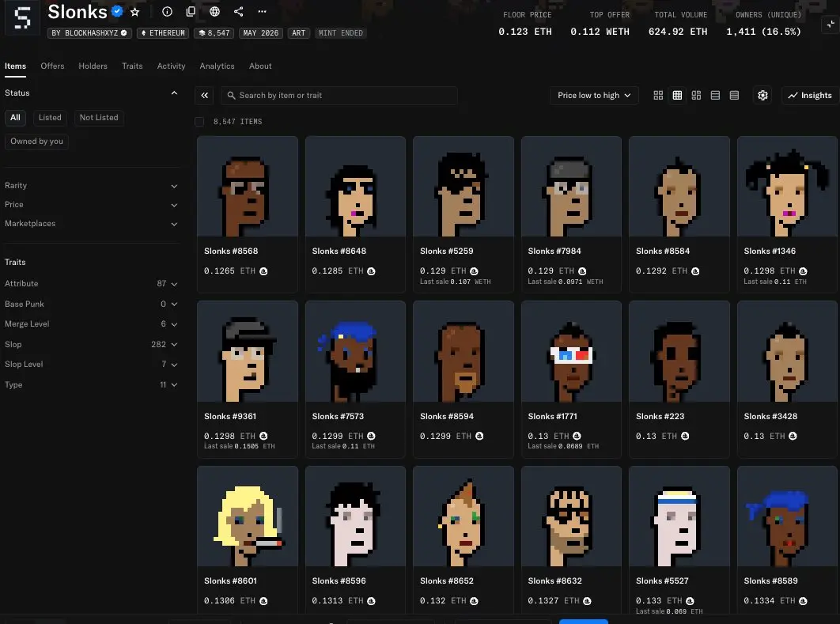Open the Slonks #1346 thumbnail

[x=787, y=187]
